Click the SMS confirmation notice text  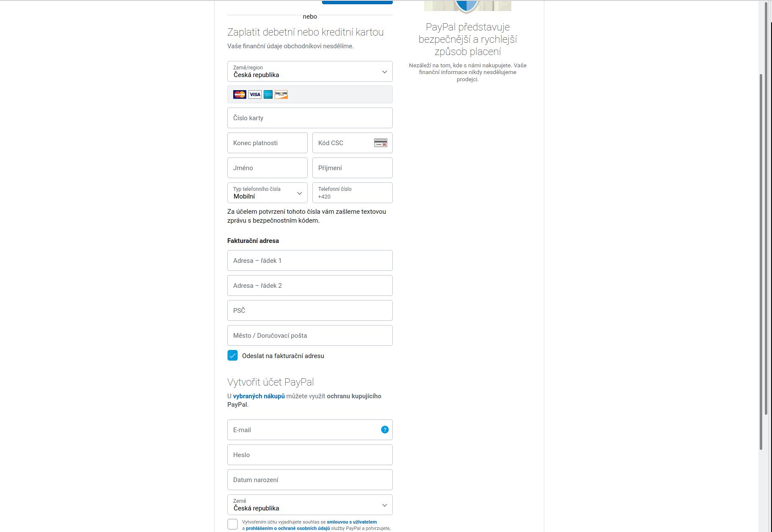coord(306,216)
